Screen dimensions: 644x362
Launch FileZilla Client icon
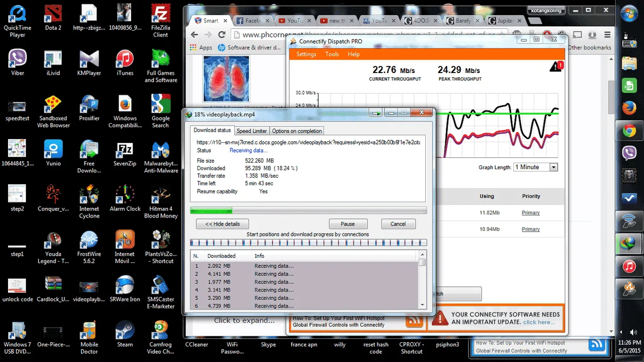click(x=161, y=21)
